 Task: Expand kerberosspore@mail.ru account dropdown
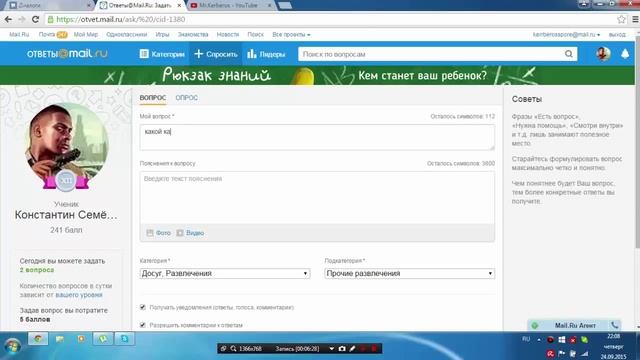tap(566, 35)
